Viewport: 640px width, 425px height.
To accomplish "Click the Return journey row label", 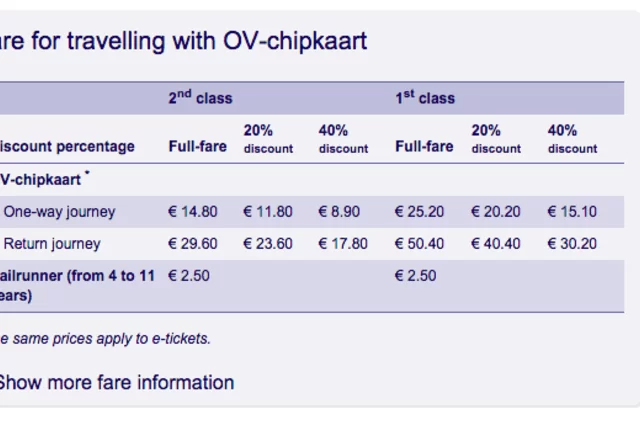I will [52, 244].
